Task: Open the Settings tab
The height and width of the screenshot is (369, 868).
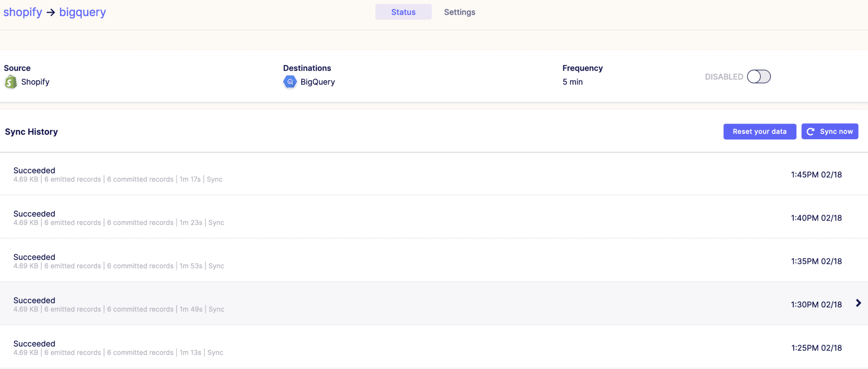Action: click(x=460, y=12)
